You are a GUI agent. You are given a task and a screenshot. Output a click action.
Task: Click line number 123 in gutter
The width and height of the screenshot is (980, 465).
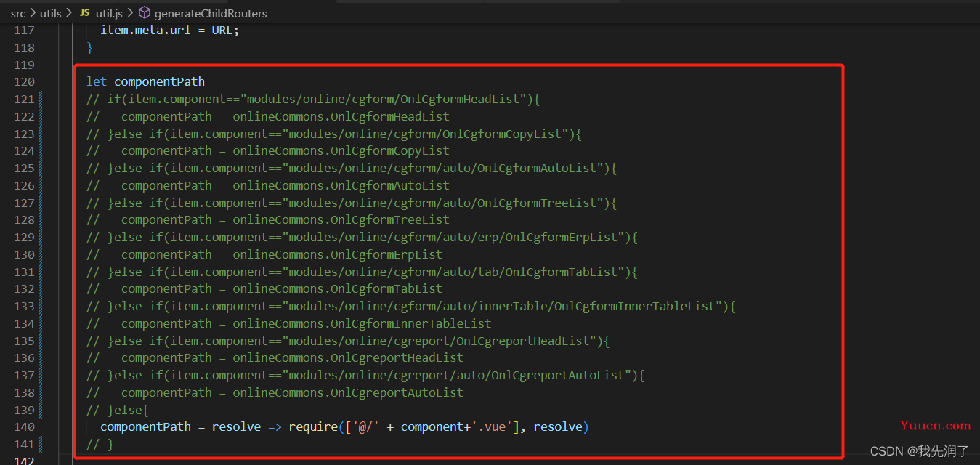point(25,134)
